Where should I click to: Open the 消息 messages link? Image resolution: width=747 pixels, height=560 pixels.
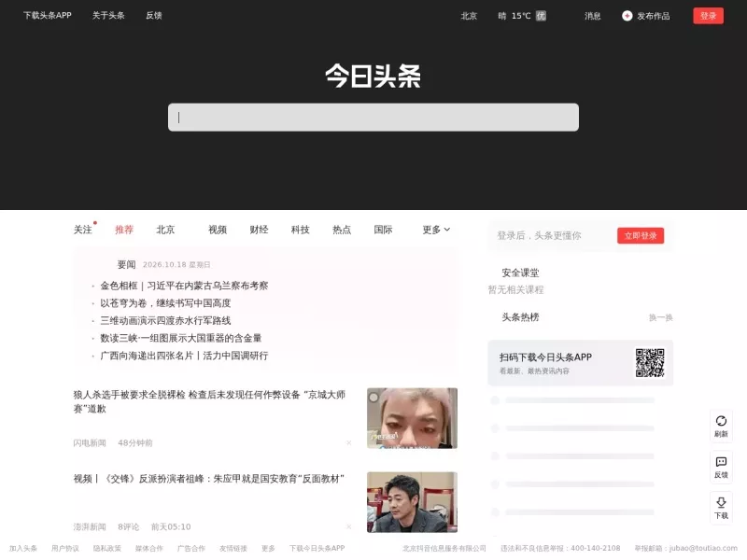click(593, 16)
